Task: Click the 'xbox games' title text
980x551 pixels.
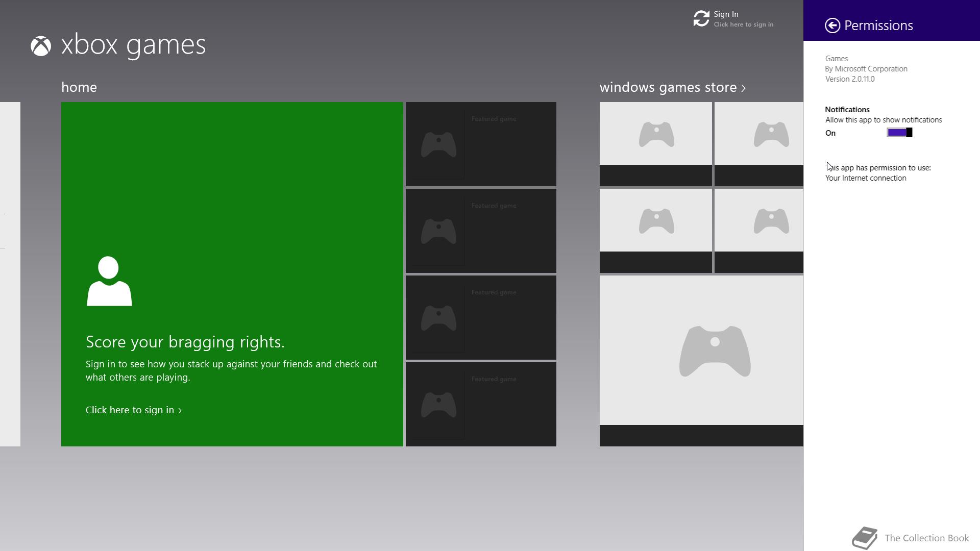Action: tap(133, 45)
